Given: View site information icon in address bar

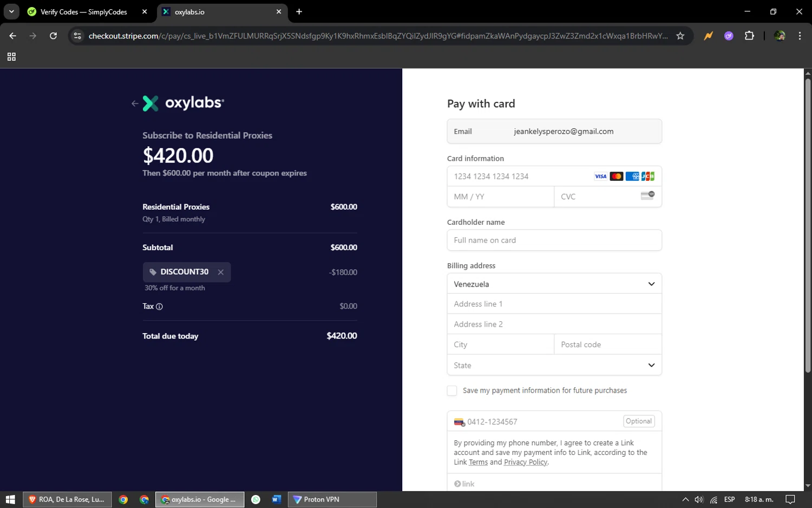Looking at the screenshot, I should click(77, 36).
